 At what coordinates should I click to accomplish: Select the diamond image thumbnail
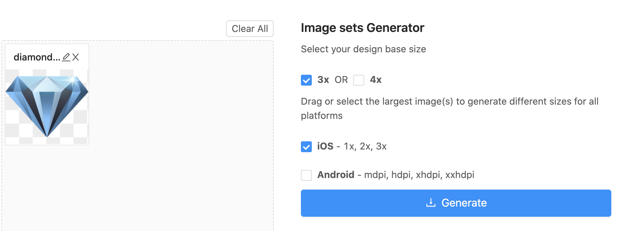pyautogui.click(x=47, y=106)
